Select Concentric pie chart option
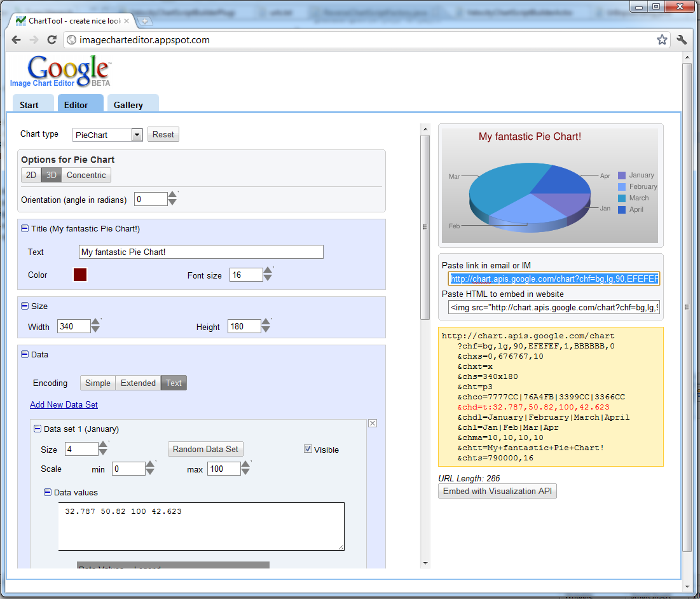Screen dimensions: 700x599 [x=86, y=175]
